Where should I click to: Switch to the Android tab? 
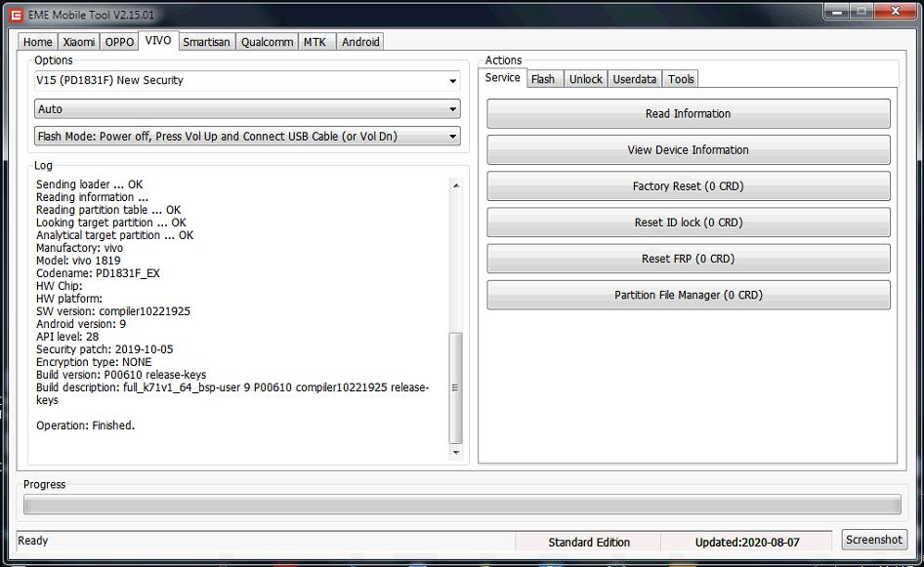coord(360,42)
